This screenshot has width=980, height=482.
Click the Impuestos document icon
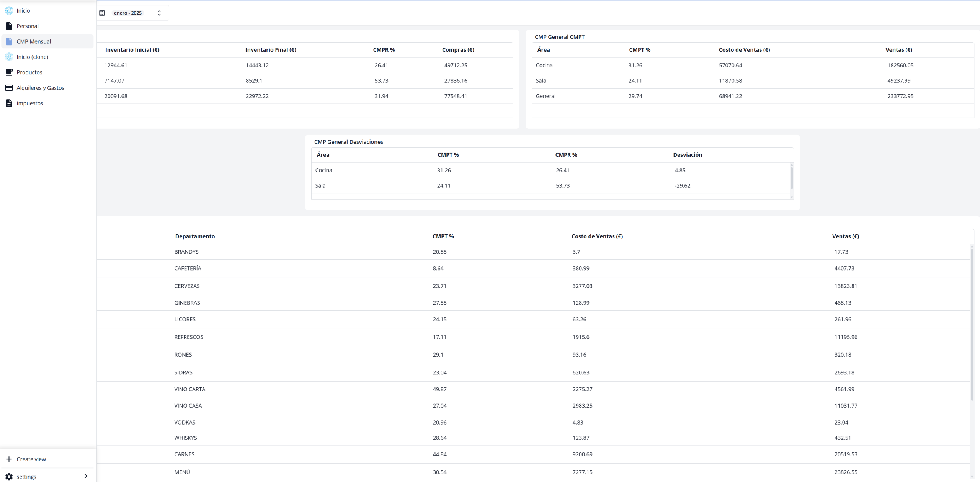[9, 103]
